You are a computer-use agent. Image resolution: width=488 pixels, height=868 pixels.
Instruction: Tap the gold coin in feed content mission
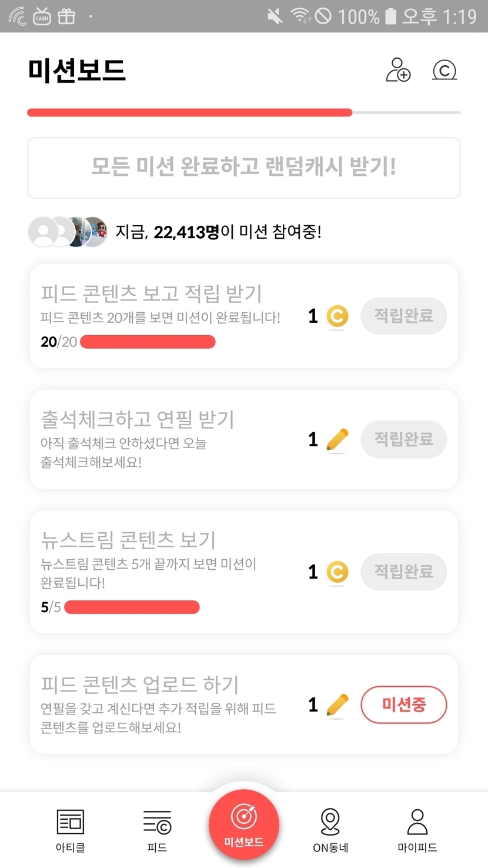pyautogui.click(x=337, y=316)
